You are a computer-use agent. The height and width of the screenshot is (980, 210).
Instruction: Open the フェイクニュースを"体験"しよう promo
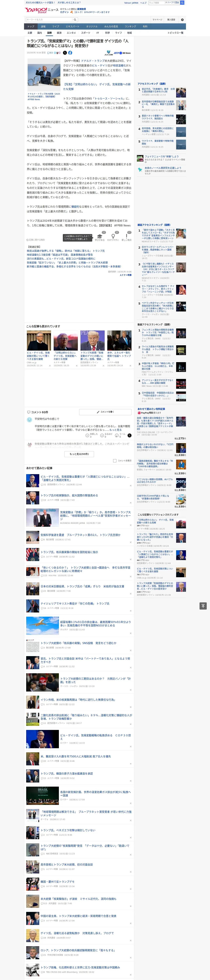pos(162,156)
